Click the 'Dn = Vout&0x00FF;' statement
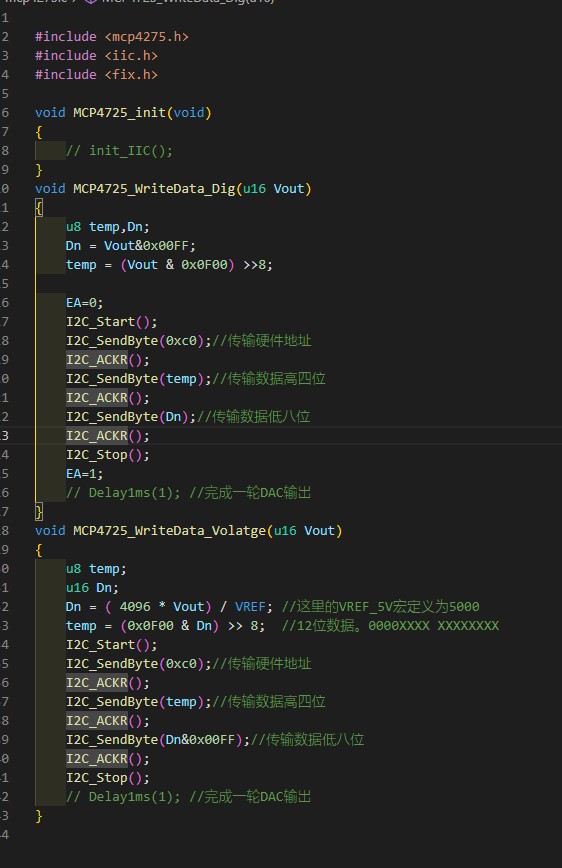562x868 pixels. coord(131,245)
